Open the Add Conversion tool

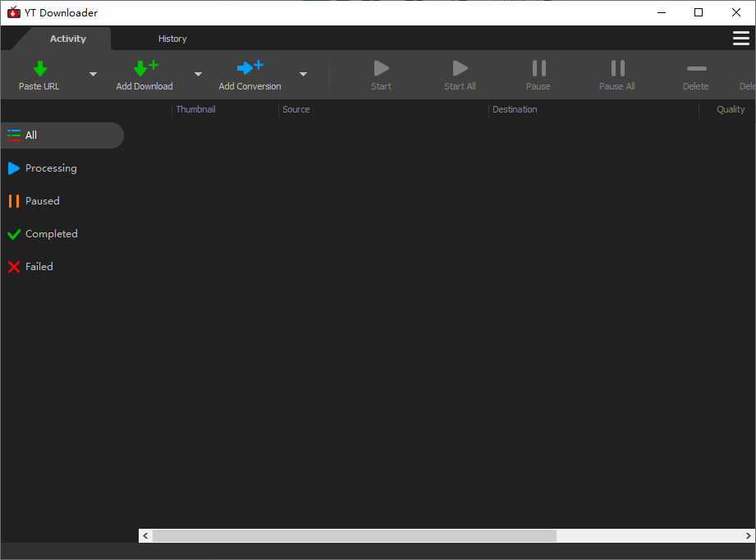(250, 68)
